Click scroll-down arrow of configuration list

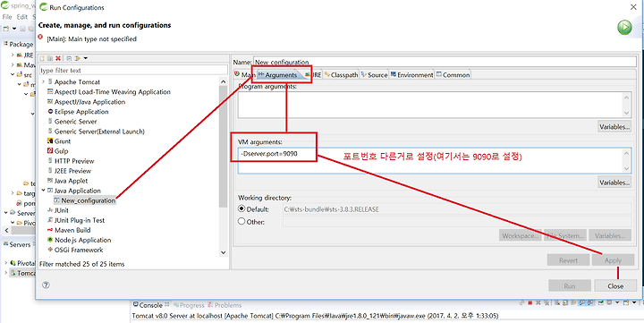pos(223,252)
